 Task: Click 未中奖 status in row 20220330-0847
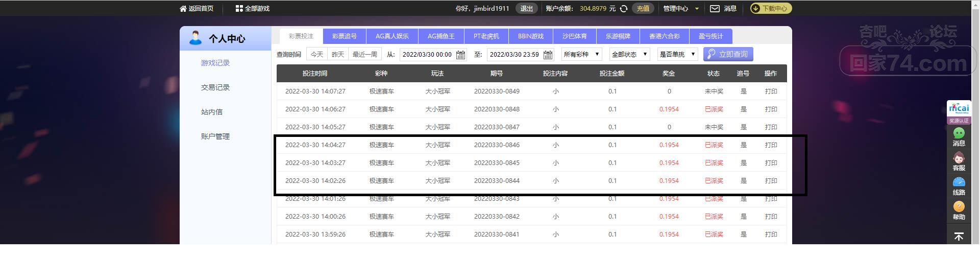[x=714, y=127]
